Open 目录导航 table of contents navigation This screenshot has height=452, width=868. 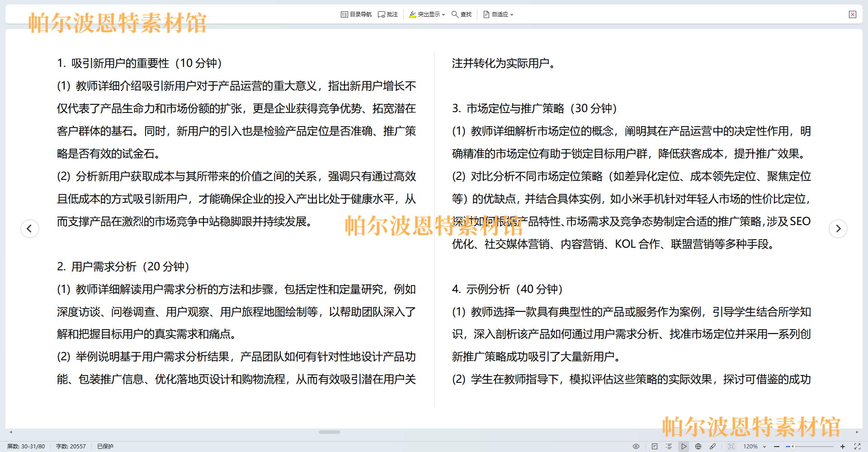(356, 14)
